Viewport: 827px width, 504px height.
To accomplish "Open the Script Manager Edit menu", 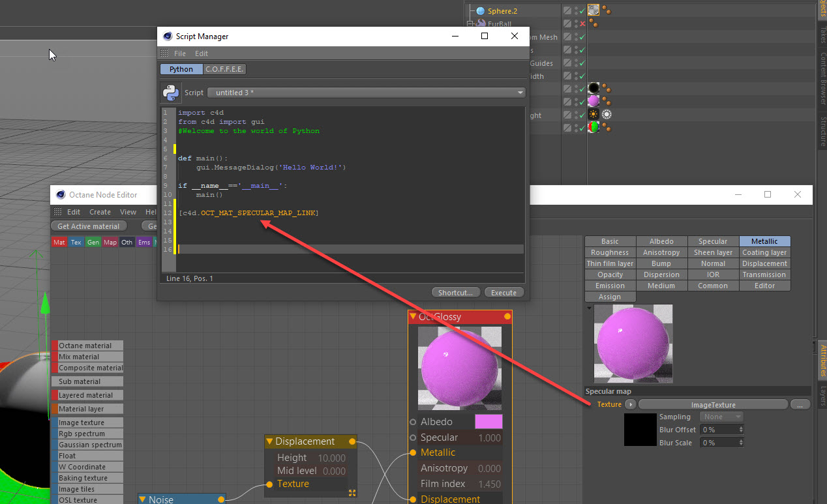I will tap(202, 53).
